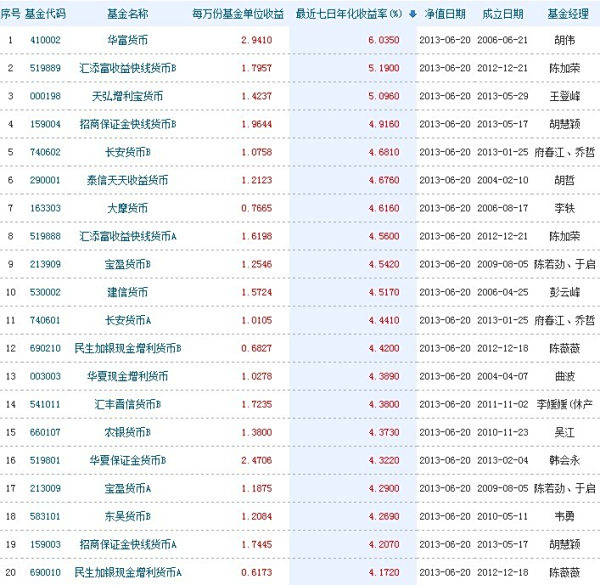Sort by 基金名称 column header
This screenshot has width=600, height=585.
(x=127, y=14)
